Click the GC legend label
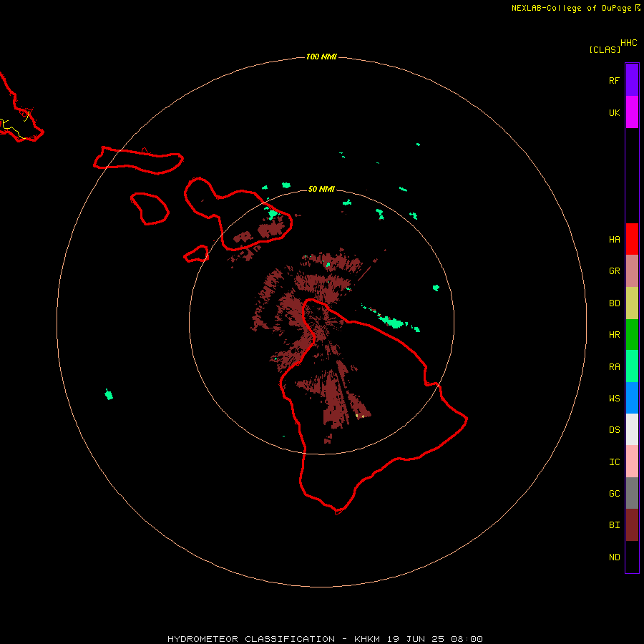Screen dimensions: 644x644 [614, 494]
